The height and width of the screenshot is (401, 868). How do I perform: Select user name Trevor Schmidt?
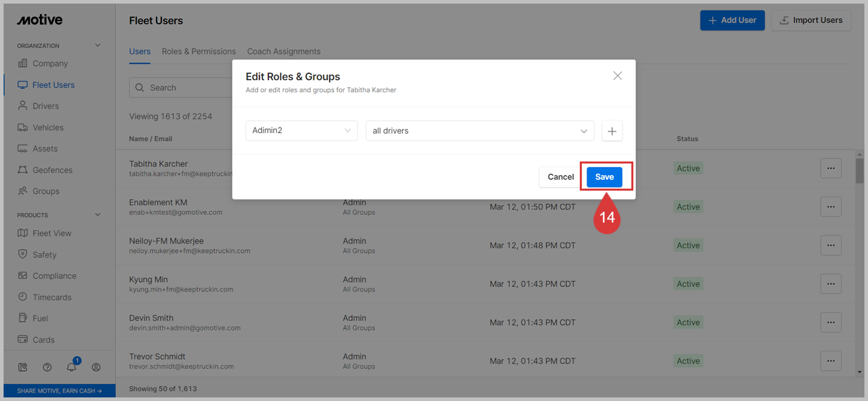coord(157,356)
